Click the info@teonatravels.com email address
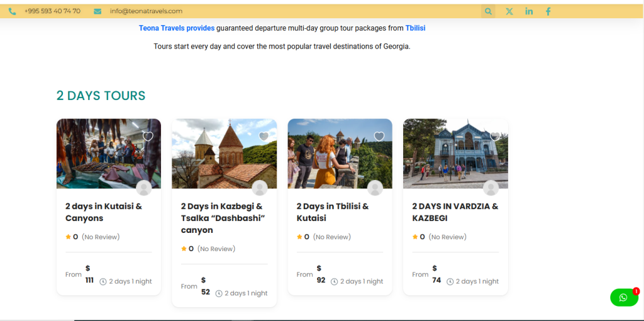The image size is (644, 321). [x=146, y=11]
